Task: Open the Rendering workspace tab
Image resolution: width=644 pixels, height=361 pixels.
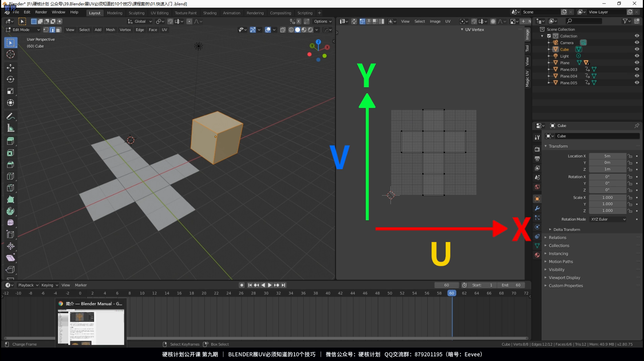Action: (x=255, y=13)
